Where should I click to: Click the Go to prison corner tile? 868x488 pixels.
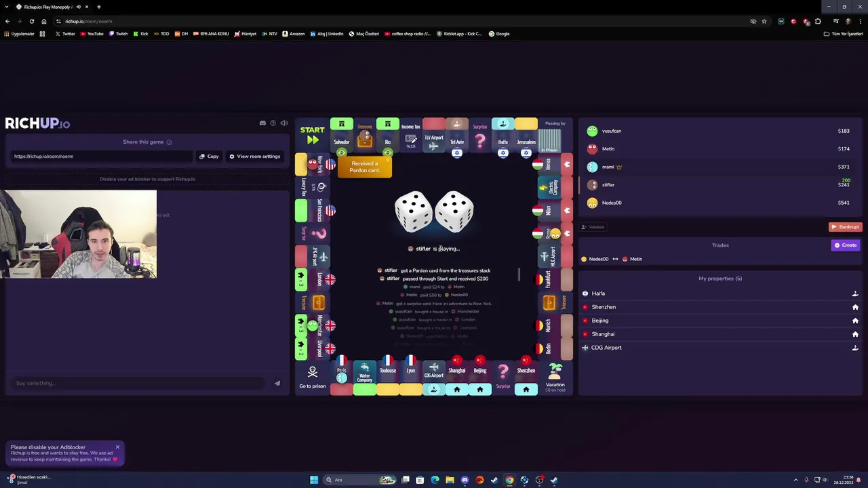tap(313, 377)
